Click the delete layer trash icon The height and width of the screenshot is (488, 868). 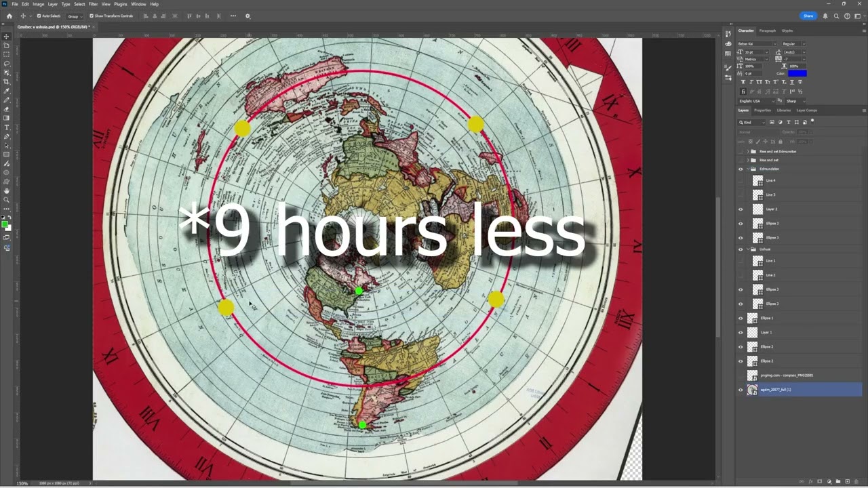[855, 481]
